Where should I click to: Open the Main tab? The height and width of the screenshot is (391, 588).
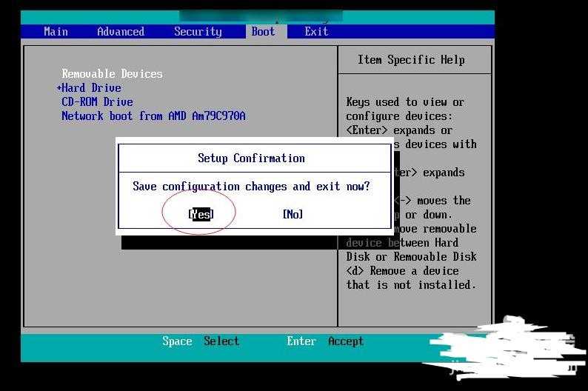pyautogui.click(x=56, y=32)
